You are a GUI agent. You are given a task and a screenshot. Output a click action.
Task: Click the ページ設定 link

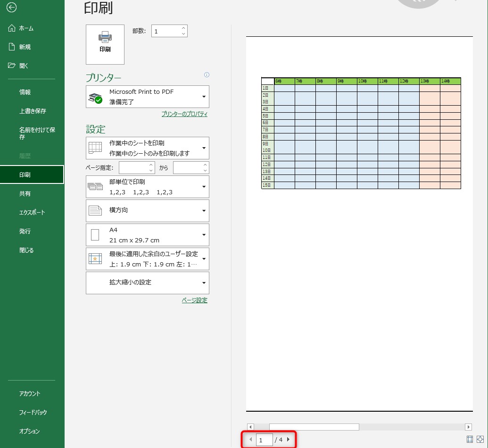coord(195,300)
